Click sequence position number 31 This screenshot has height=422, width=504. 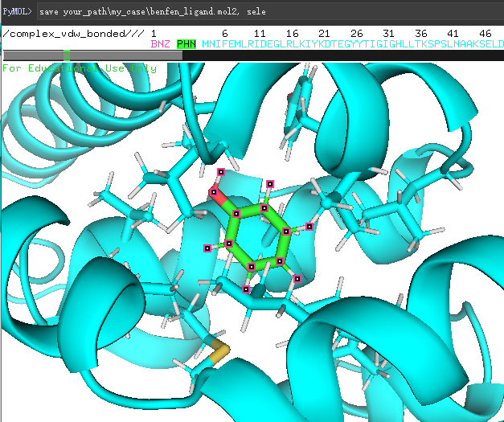(x=388, y=34)
